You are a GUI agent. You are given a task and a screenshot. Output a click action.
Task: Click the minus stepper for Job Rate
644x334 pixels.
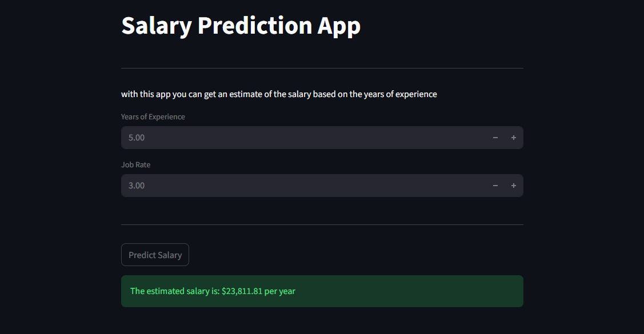coord(495,185)
